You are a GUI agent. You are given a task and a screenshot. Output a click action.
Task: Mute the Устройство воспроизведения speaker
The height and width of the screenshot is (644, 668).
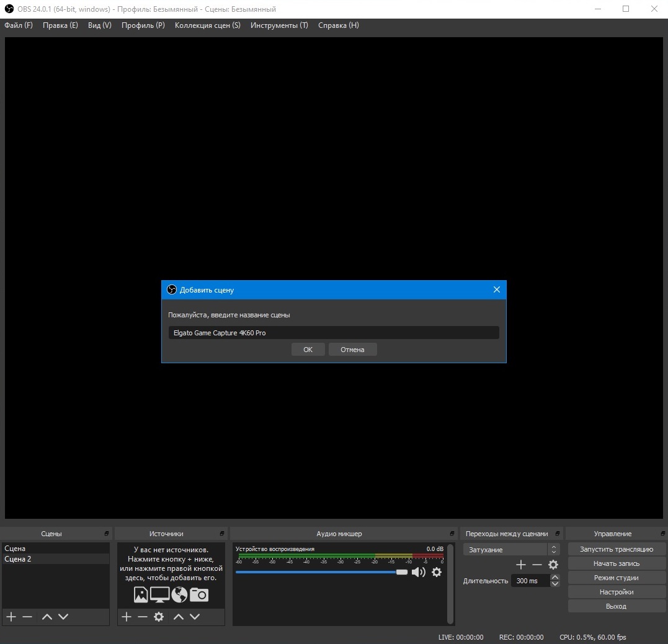pos(418,572)
